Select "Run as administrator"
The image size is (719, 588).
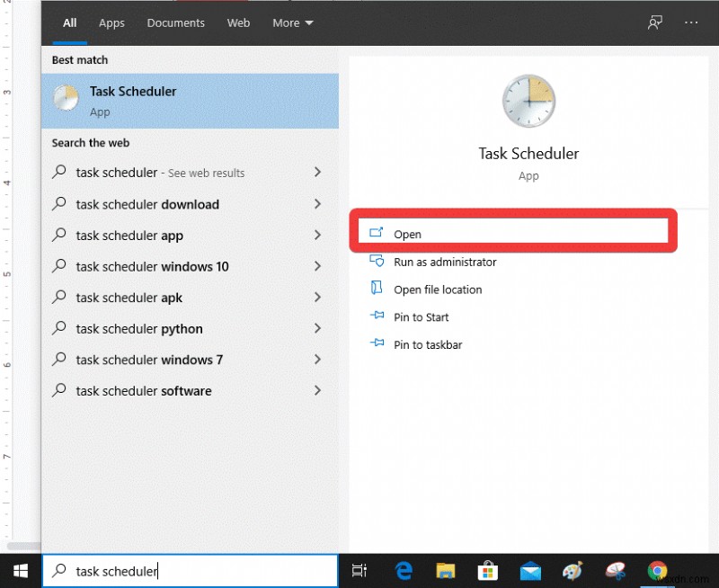pos(443,262)
